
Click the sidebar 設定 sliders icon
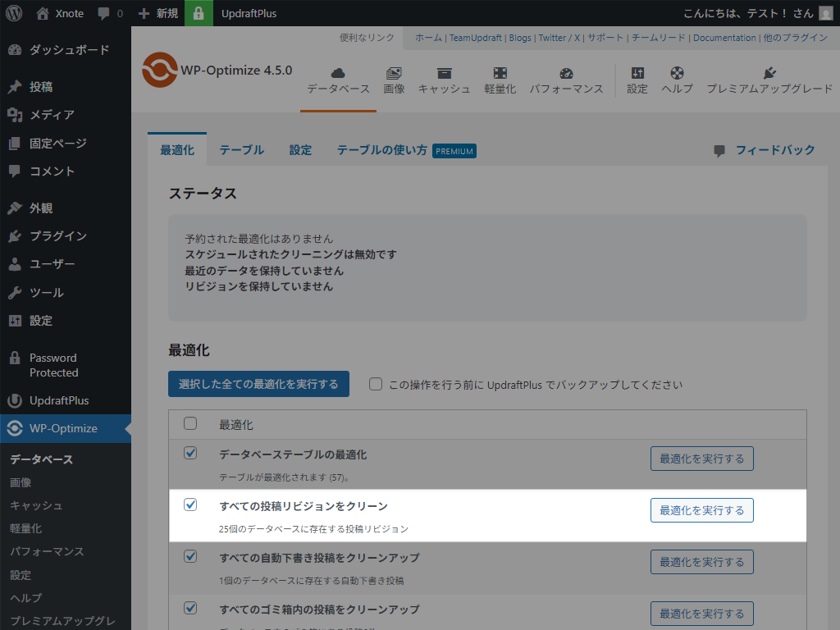click(15, 321)
